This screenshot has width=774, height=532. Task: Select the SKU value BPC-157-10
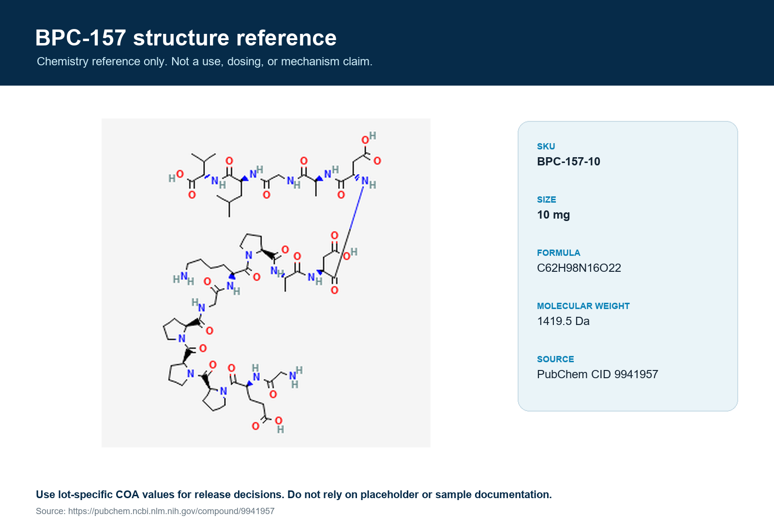[568, 162]
